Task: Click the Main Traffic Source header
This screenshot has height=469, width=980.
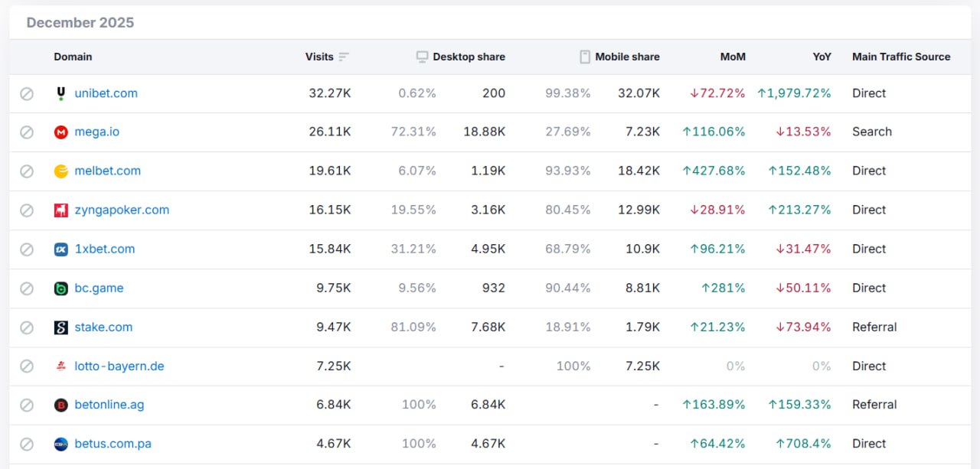Action: tap(901, 57)
